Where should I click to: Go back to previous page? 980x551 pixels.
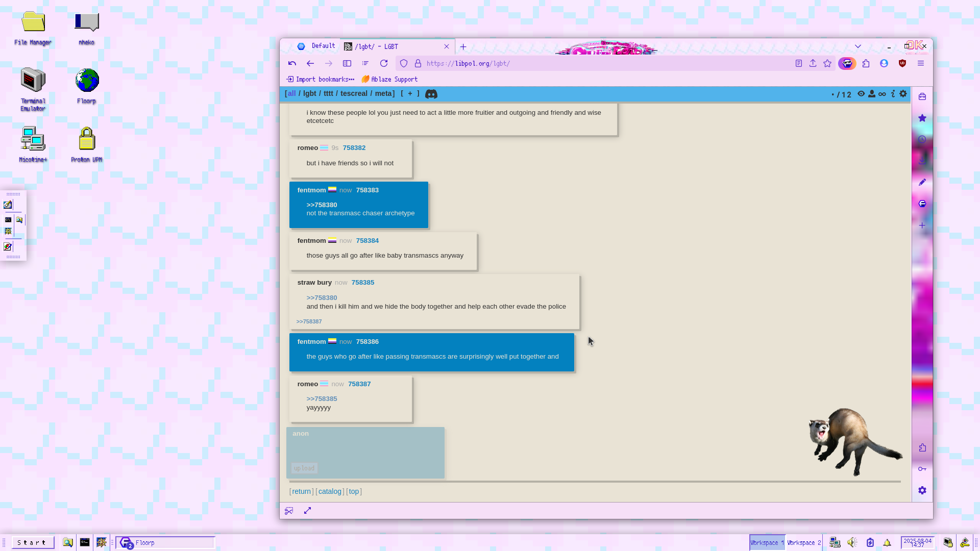tap(310, 63)
